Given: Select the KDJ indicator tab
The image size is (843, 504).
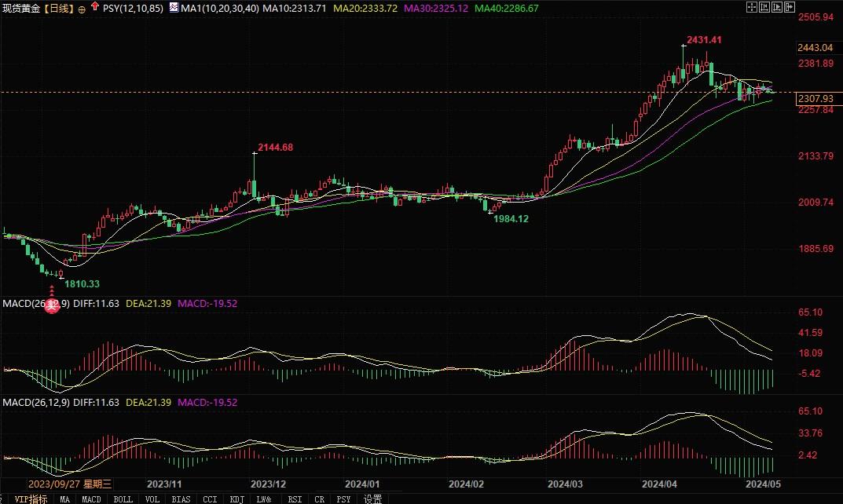Looking at the screenshot, I should 235,499.
